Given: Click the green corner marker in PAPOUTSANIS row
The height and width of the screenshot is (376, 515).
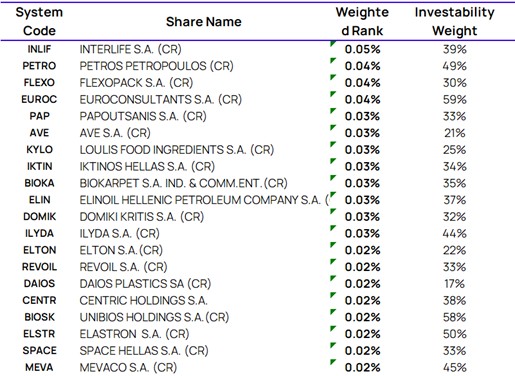Looking at the screenshot, I should (332, 111).
